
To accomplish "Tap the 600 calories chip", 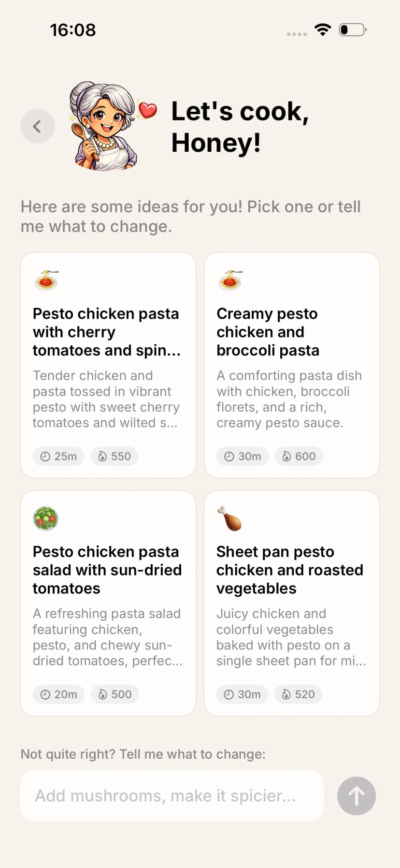I will pyautogui.click(x=299, y=456).
